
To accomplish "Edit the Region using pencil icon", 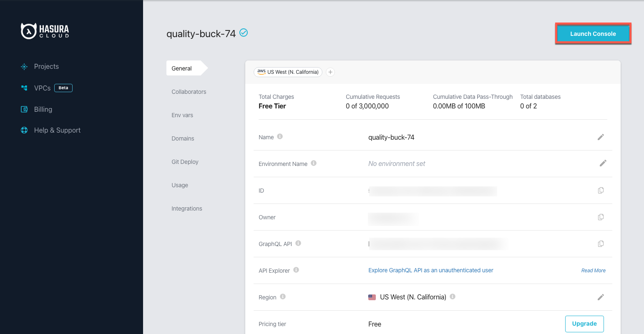I will (x=601, y=297).
